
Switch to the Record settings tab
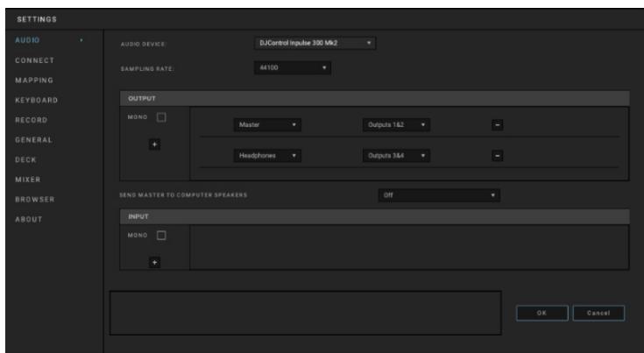(x=32, y=120)
